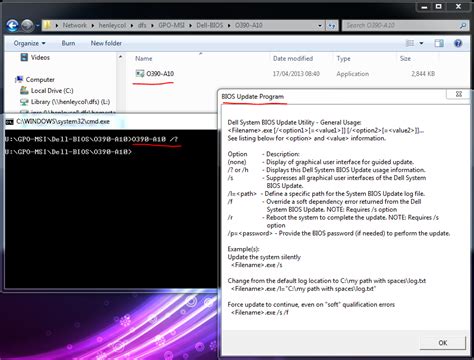This screenshot has height=360, width=474.
Task: Select Videos in navigation pane
Action: 40,57
